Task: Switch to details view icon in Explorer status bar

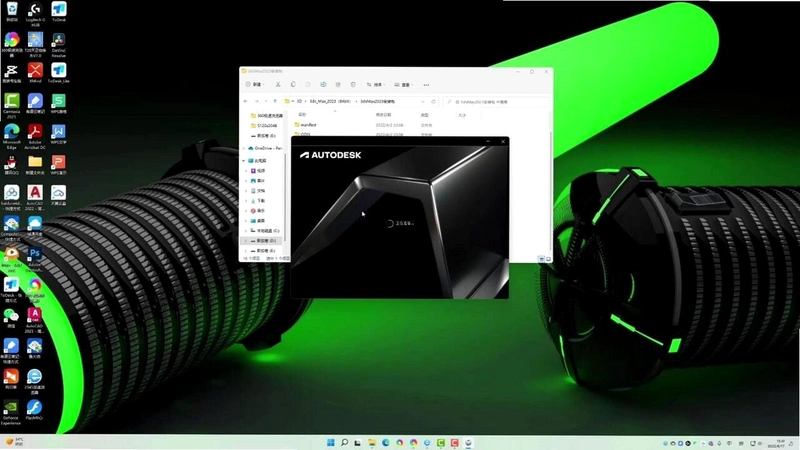Action: click(541, 259)
